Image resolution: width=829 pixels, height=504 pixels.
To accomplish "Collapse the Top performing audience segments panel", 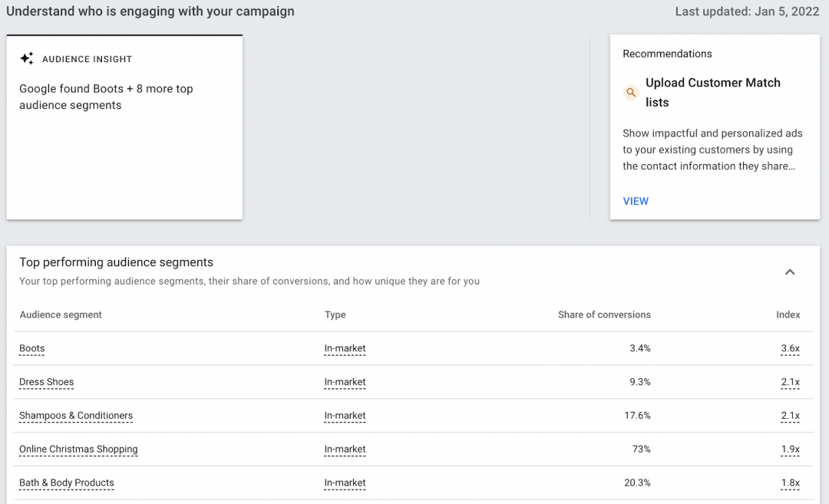I will click(x=790, y=272).
